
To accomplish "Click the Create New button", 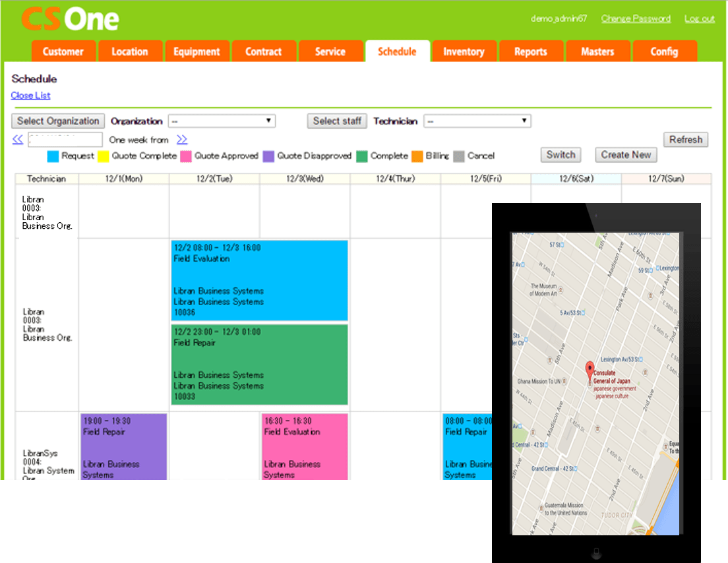I will (x=626, y=155).
